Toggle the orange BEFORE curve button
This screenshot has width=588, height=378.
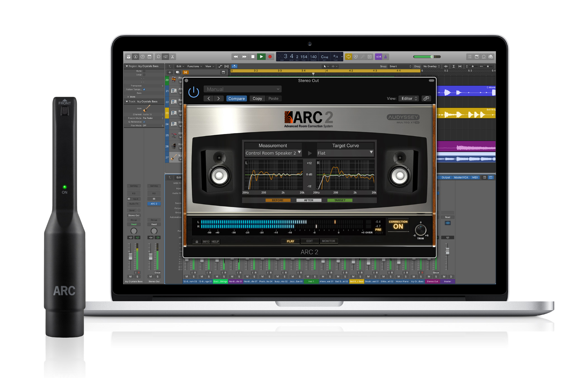click(x=278, y=200)
